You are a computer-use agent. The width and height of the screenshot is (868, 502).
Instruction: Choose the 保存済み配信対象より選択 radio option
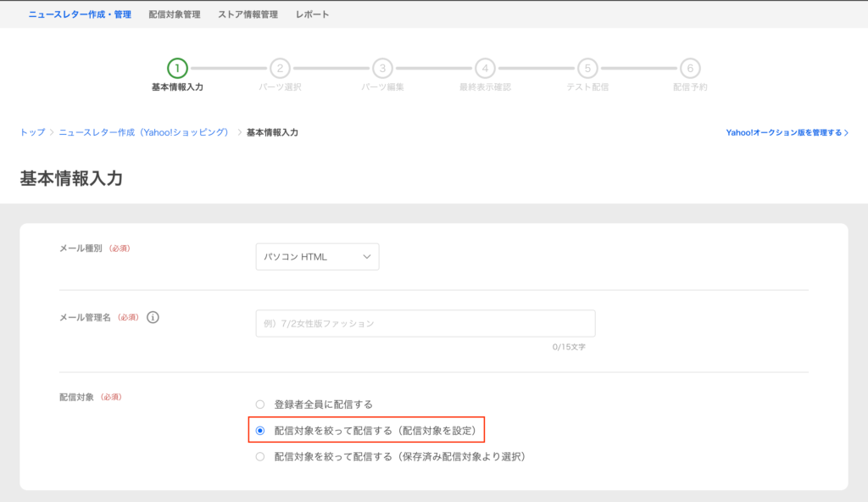point(260,457)
